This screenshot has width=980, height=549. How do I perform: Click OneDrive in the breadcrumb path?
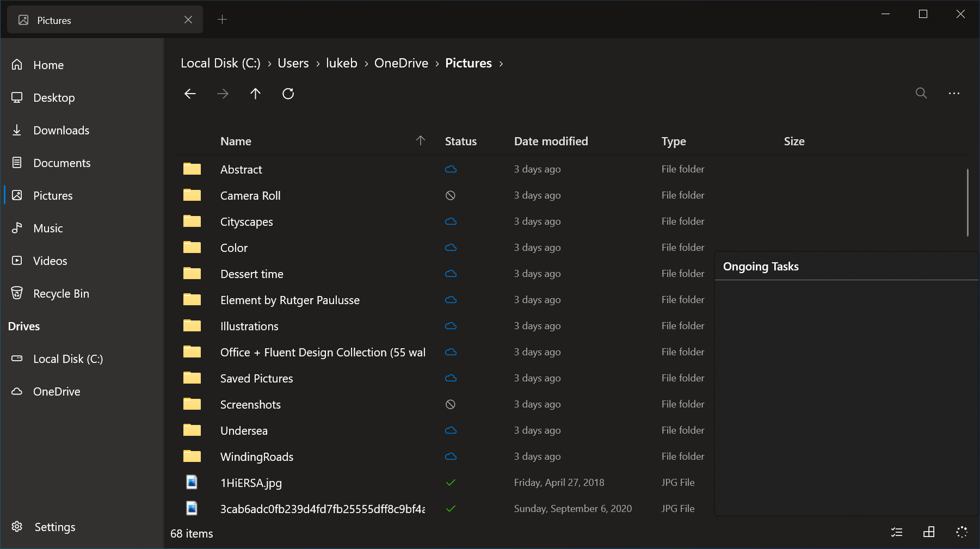point(401,63)
